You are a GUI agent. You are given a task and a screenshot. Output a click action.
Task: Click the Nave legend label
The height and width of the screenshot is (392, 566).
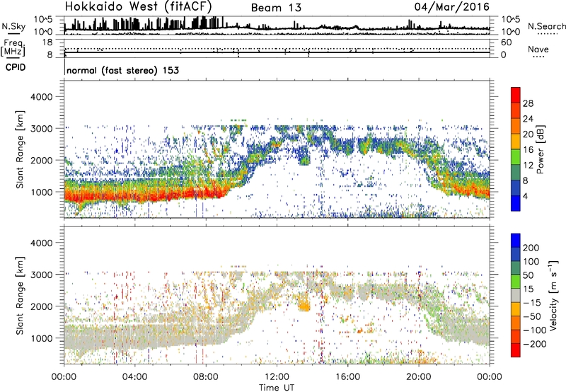pyautogui.click(x=538, y=50)
